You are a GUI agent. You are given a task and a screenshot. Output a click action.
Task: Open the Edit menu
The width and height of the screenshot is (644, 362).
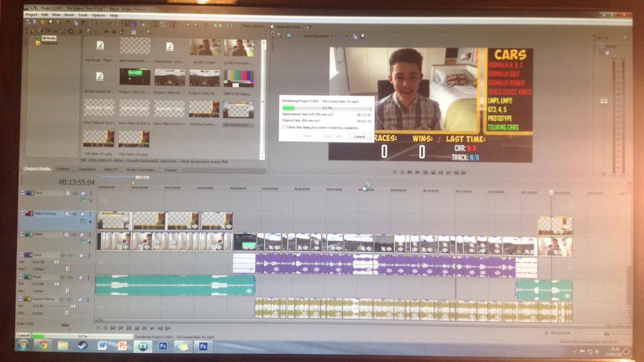tap(45, 15)
